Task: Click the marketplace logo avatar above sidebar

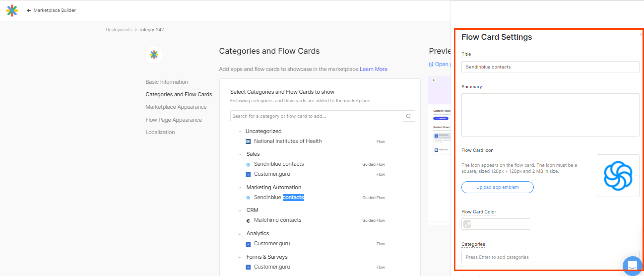Action: click(x=154, y=55)
